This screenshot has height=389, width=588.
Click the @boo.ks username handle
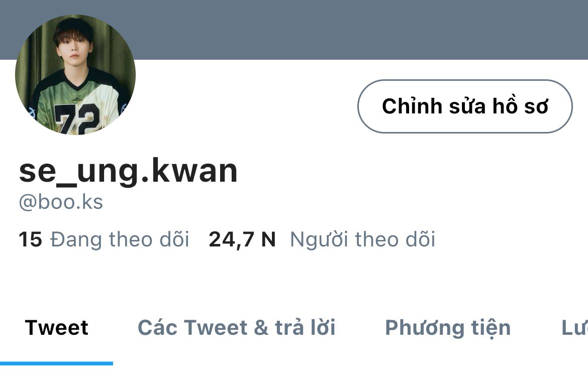click(x=61, y=202)
